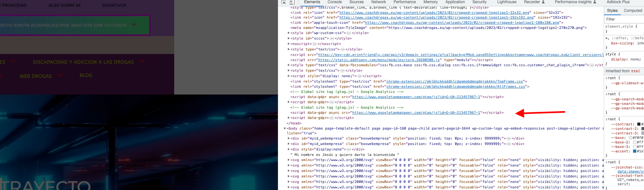Open the BLOG page menu item
This screenshot has width=644, height=190.
[x=86, y=75]
